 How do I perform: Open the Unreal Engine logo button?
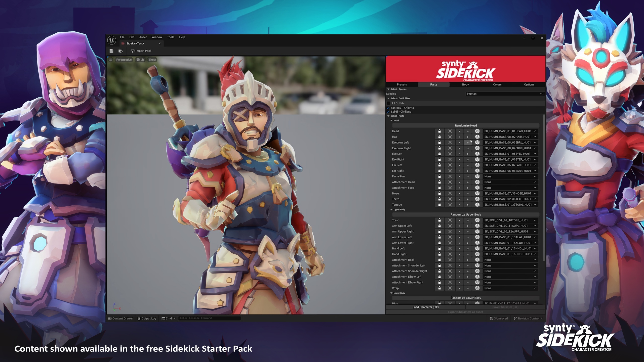[x=112, y=40]
